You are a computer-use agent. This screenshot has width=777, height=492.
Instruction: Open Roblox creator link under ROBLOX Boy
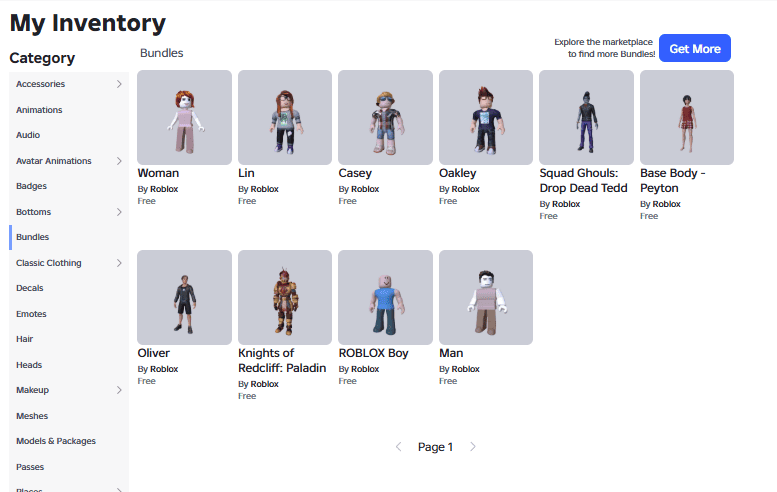tap(365, 369)
